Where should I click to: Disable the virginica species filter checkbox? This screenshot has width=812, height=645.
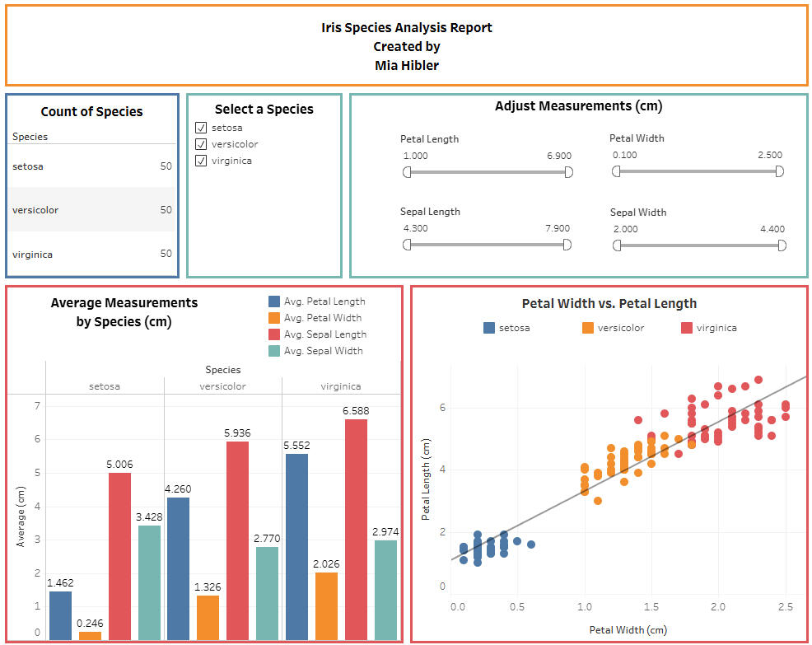201,161
